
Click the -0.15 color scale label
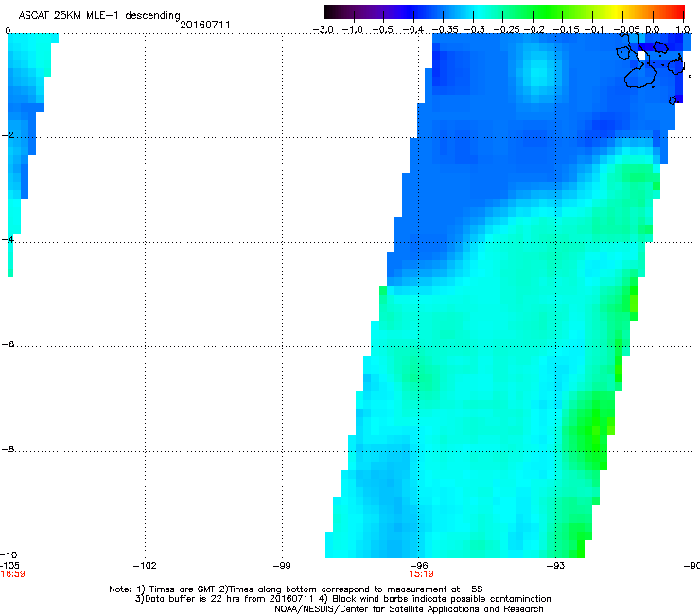pos(566,30)
